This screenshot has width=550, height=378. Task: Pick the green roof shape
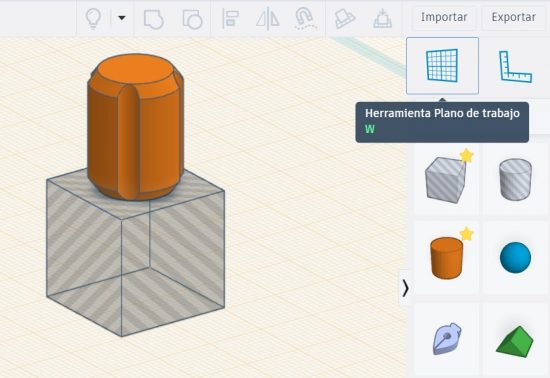tap(515, 341)
